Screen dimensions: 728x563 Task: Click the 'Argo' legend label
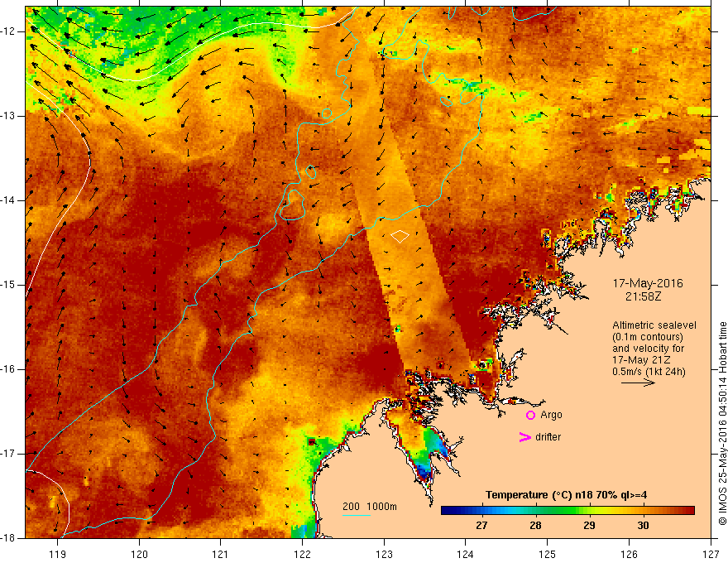(x=551, y=415)
